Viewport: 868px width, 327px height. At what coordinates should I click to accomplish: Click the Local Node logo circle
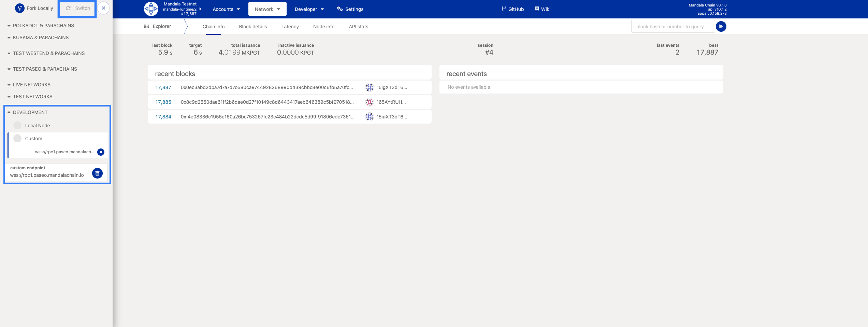[17, 125]
